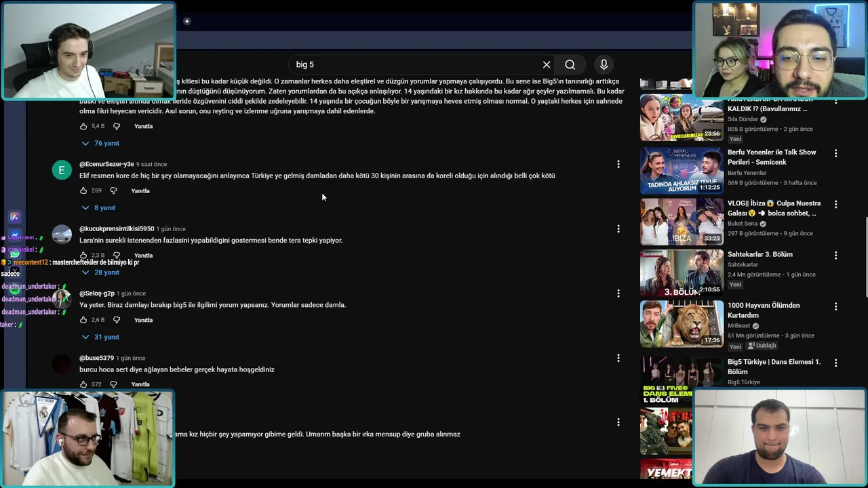This screenshot has width=868, height=488.
Task: Open options for Berfu Yenenler video
Action: tap(835, 153)
